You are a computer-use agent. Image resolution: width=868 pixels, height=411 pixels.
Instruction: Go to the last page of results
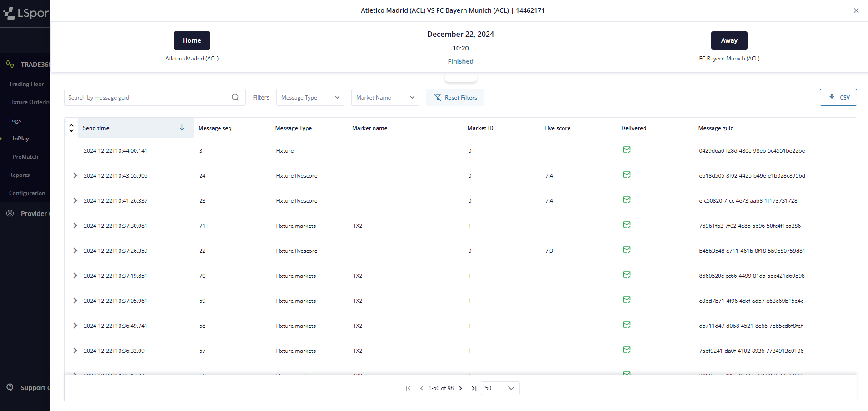click(x=474, y=388)
